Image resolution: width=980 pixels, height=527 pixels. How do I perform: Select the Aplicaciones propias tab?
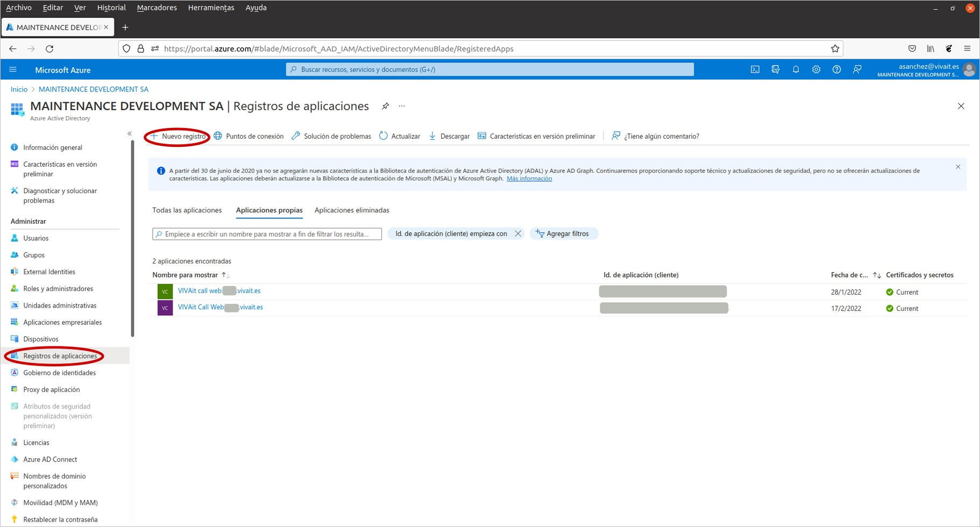tap(269, 210)
